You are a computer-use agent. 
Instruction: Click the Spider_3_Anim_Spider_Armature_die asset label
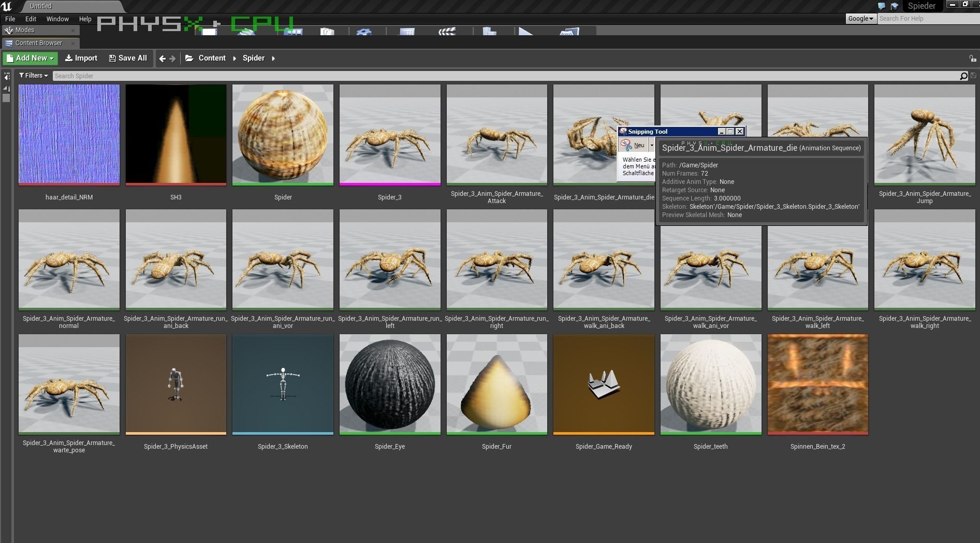point(604,197)
